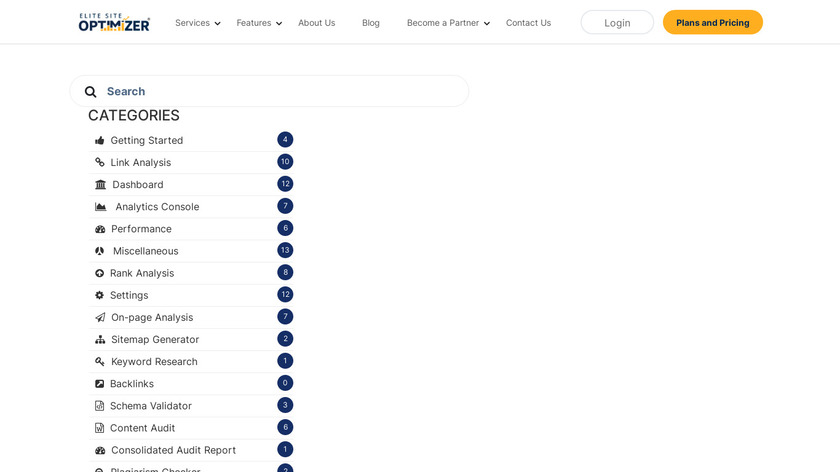Open Plans and Pricing
The width and height of the screenshot is (840, 472).
[712, 23]
